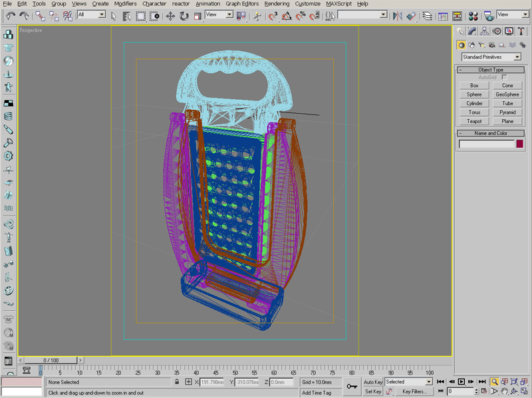Click the GeoSphere primitive button
The image size is (532, 398).
click(x=507, y=95)
